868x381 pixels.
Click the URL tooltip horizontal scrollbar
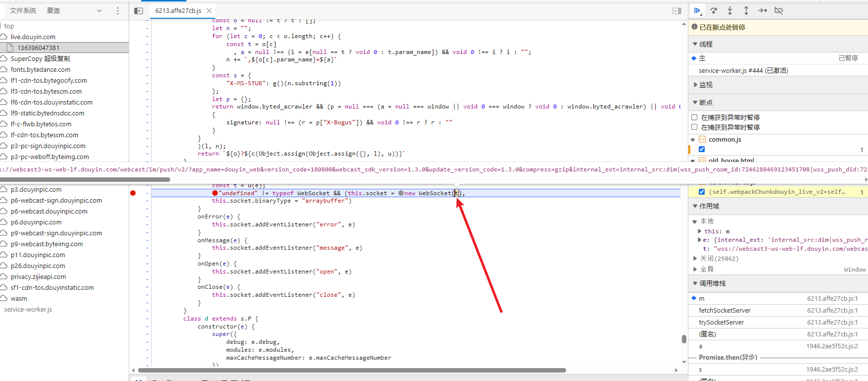click(x=85, y=179)
